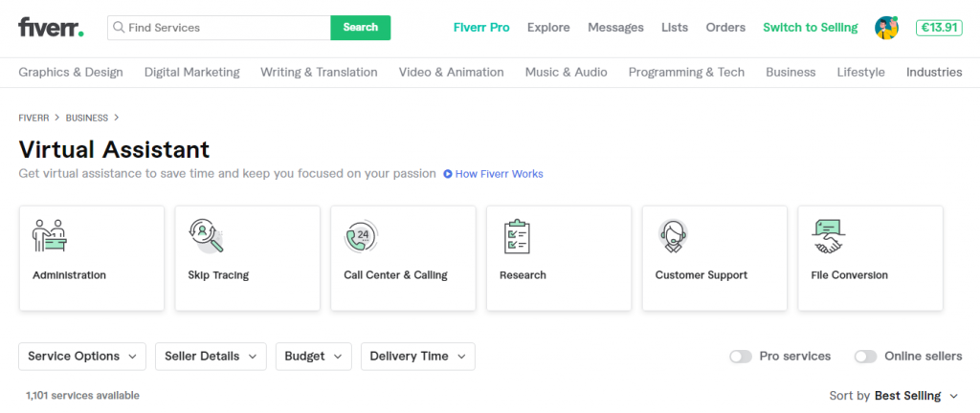Click the BUSINESS breadcrumb link
This screenshot has height=413, width=980.
tap(87, 118)
